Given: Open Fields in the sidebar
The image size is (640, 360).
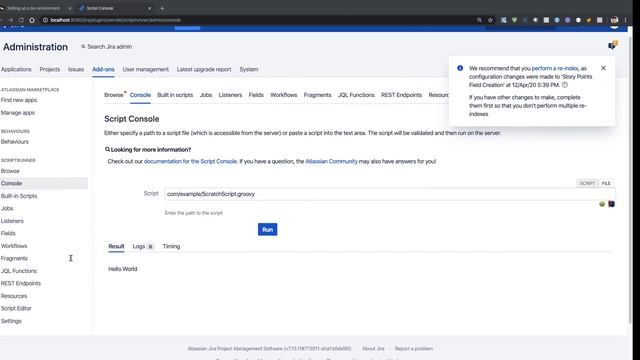Looking at the screenshot, I should tap(8, 233).
